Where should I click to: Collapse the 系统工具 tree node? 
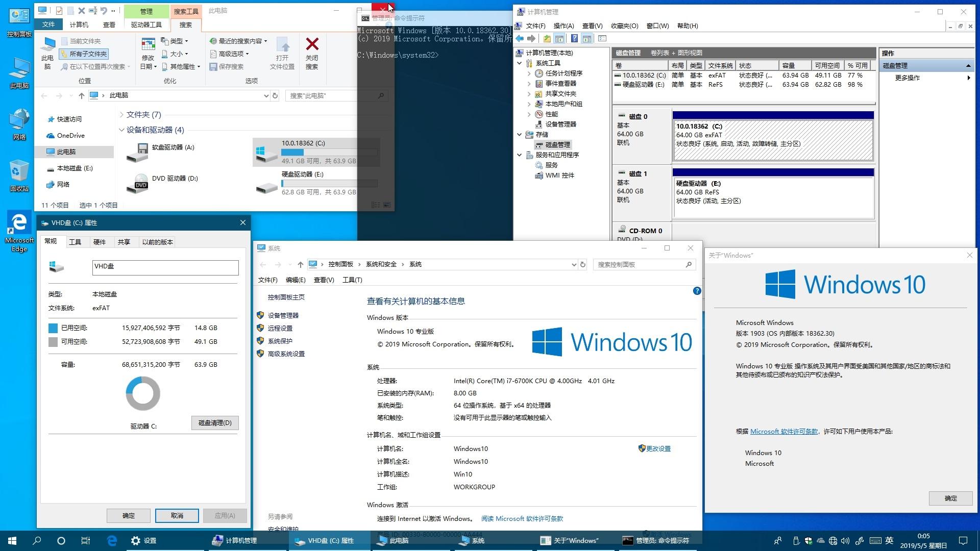coord(520,63)
